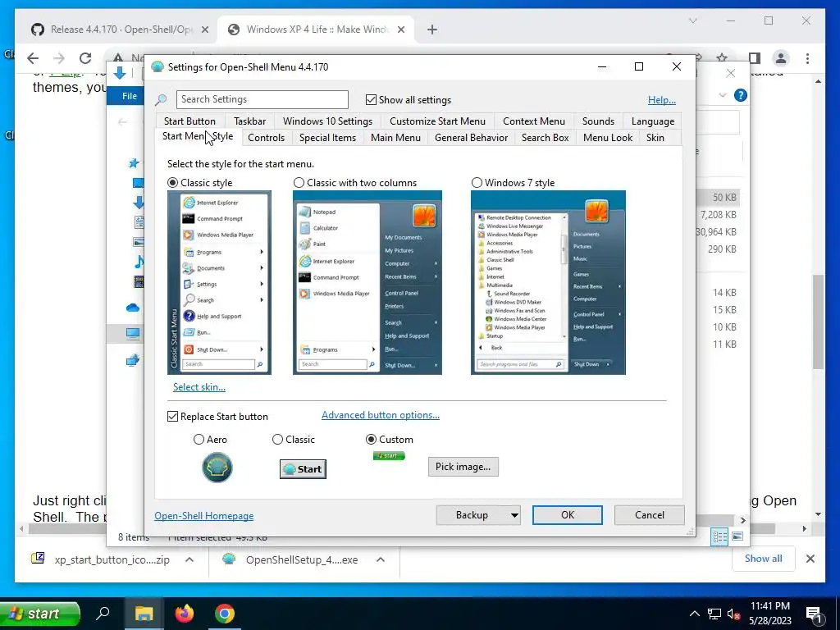This screenshot has height=630, width=840.
Task: Open a new Chrome tab
Action: [431, 30]
